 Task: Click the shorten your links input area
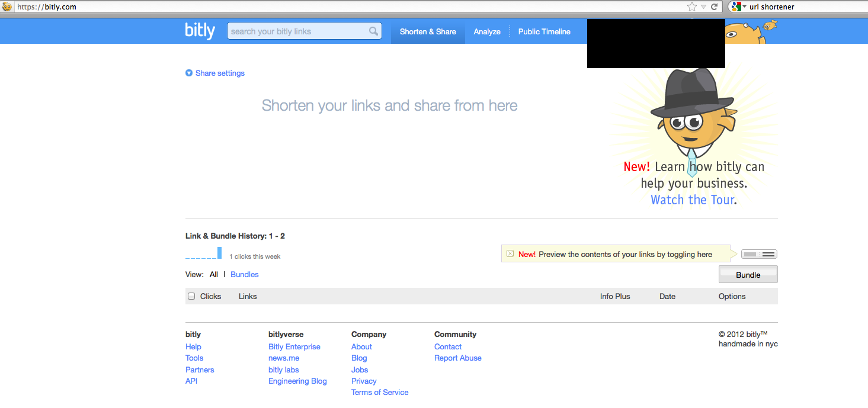pyautogui.click(x=389, y=106)
